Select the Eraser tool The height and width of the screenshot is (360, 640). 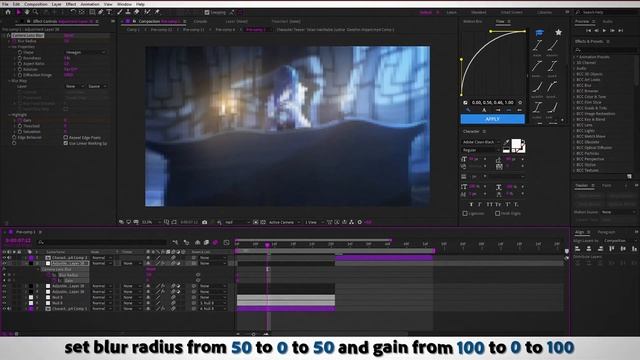pyautogui.click(x=137, y=12)
